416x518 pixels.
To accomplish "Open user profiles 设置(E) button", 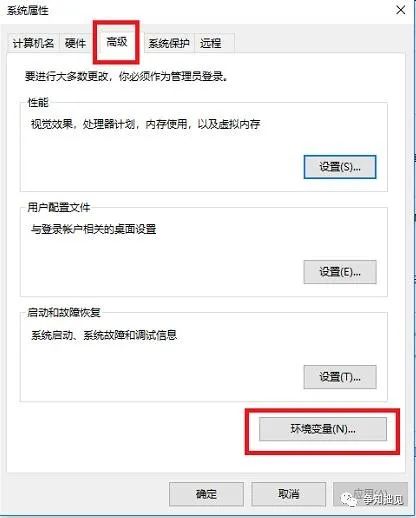I will click(340, 272).
